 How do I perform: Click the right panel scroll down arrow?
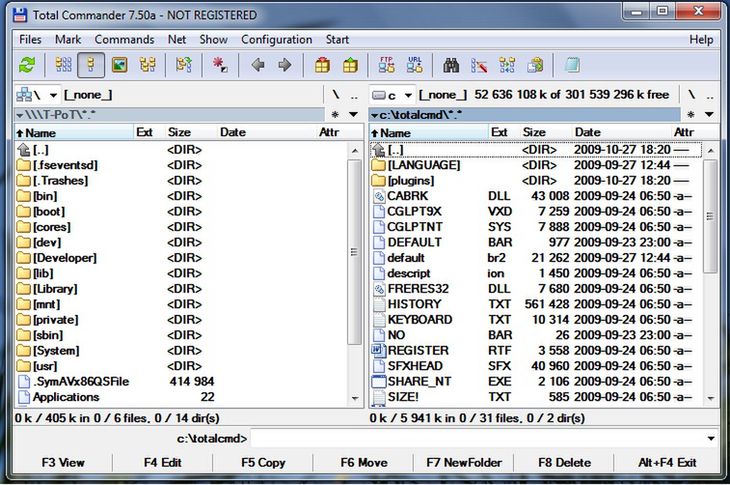pyautogui.click(x=710, y=398)
